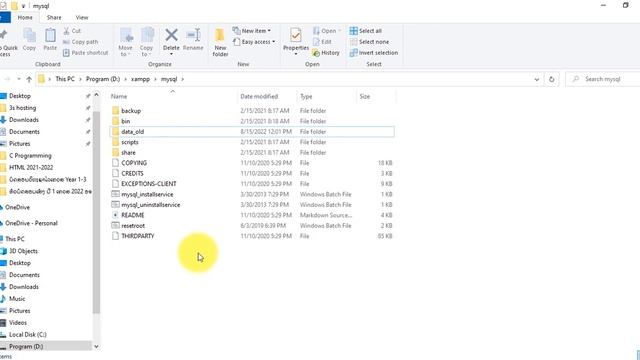
Task: Select the EXCEPTIONS-CLIENT file
Action: [252, 184]
